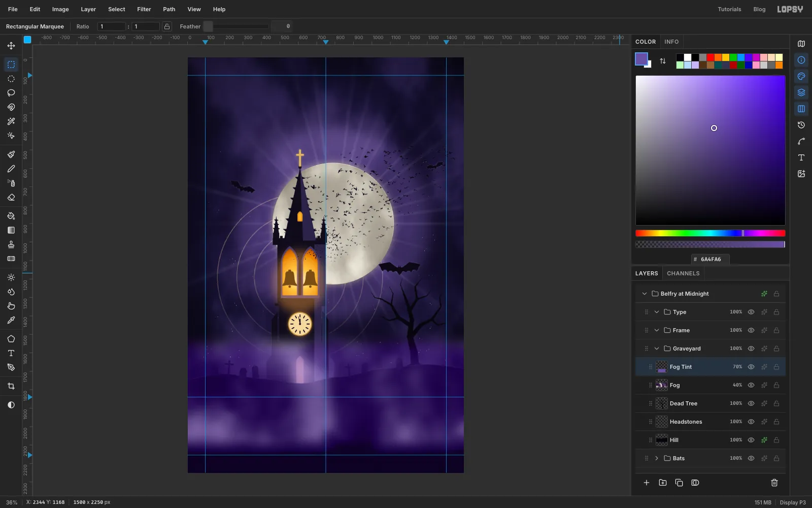The height and width of the screenshot is (508, 812).
Task: Select the Eyedropper tool
Action: coord(11,320)
